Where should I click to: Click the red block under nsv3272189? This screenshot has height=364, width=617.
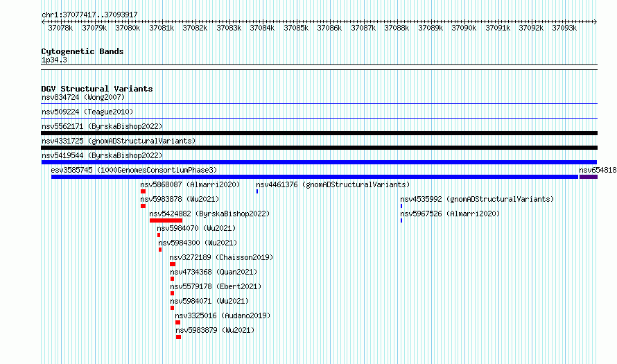173,264
